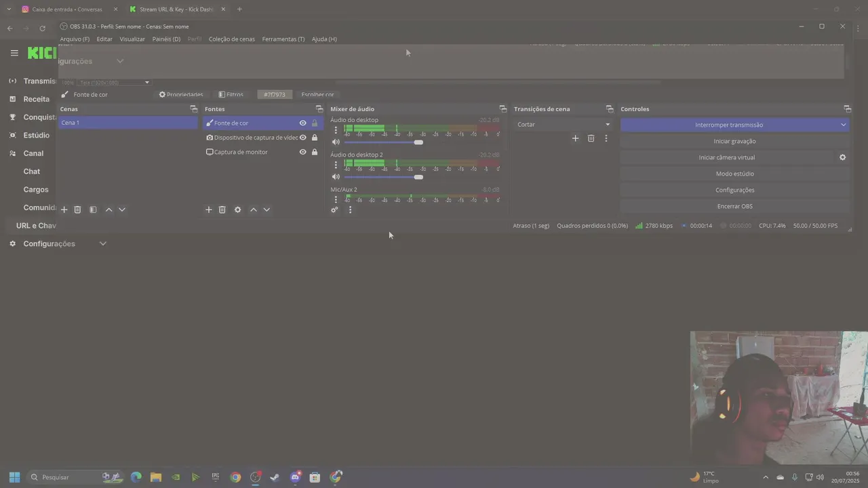This screenshot has width=868, height=488.
Task: Click Encerrar OBS button
Action: coord(734,206)
